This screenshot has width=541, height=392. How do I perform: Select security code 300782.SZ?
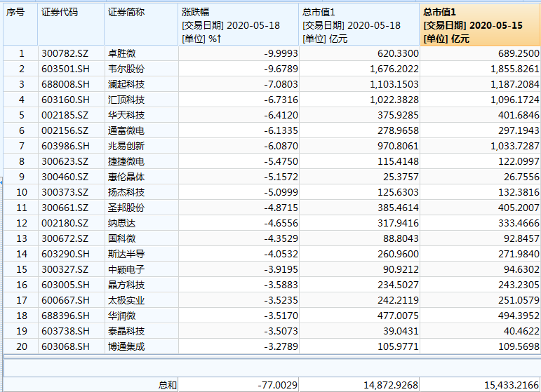[x=65, y=53]
